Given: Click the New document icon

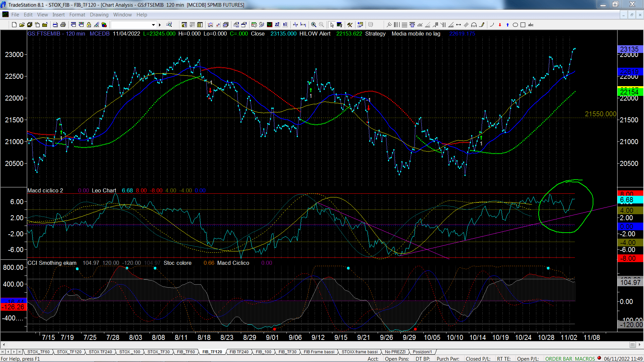Looking at the screenshot, I should tap(14, 25).
